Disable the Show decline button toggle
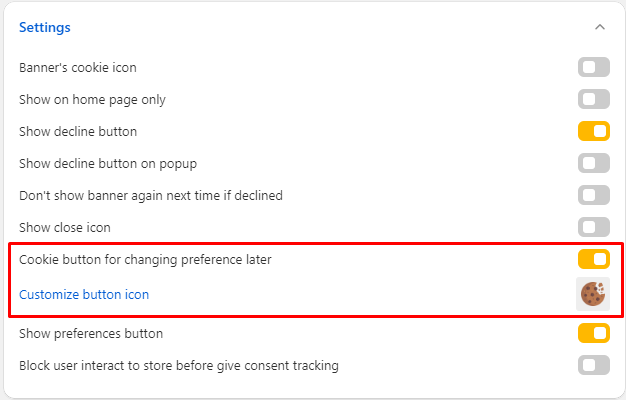Image resolution: width=626 pixels, height=400 pixels. [593, 131]
